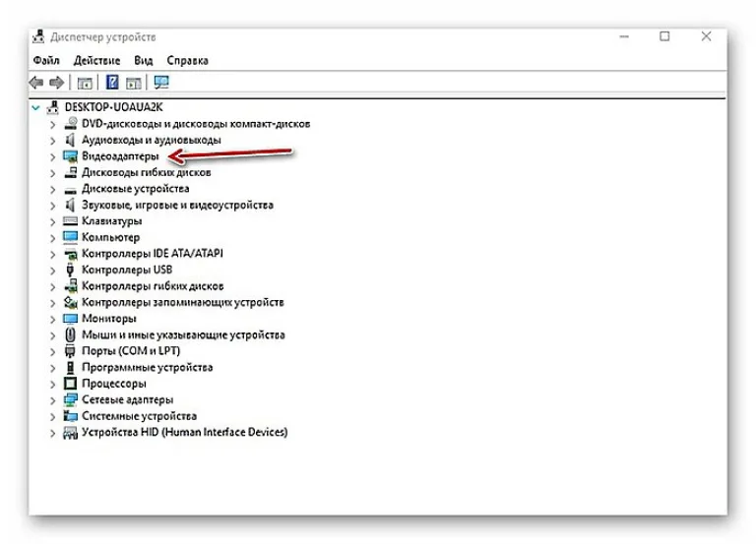Expand the Процессоры chevron

click(x=52, y=384)
